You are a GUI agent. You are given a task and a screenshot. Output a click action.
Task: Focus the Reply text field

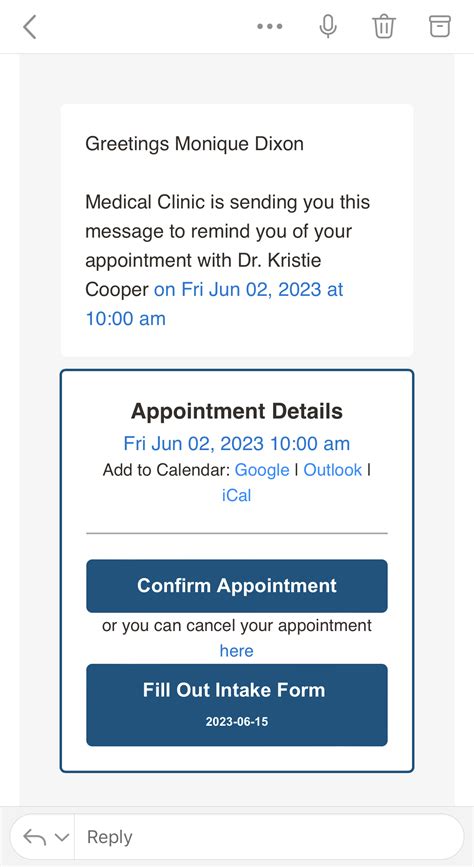269,837
